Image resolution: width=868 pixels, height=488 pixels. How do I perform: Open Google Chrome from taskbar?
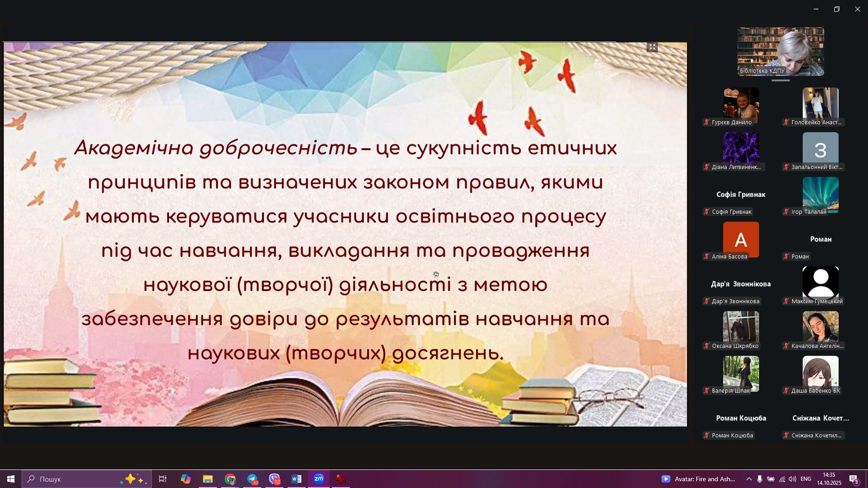[230, 479]
